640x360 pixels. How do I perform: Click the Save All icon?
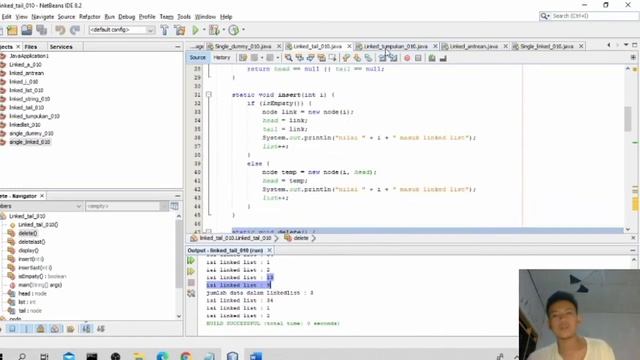[41, 30]
